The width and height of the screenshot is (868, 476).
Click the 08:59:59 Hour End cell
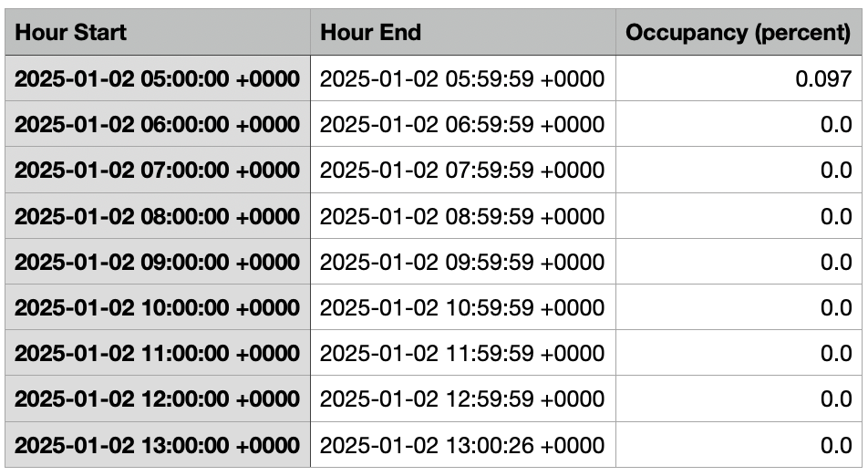pos(461,216)
